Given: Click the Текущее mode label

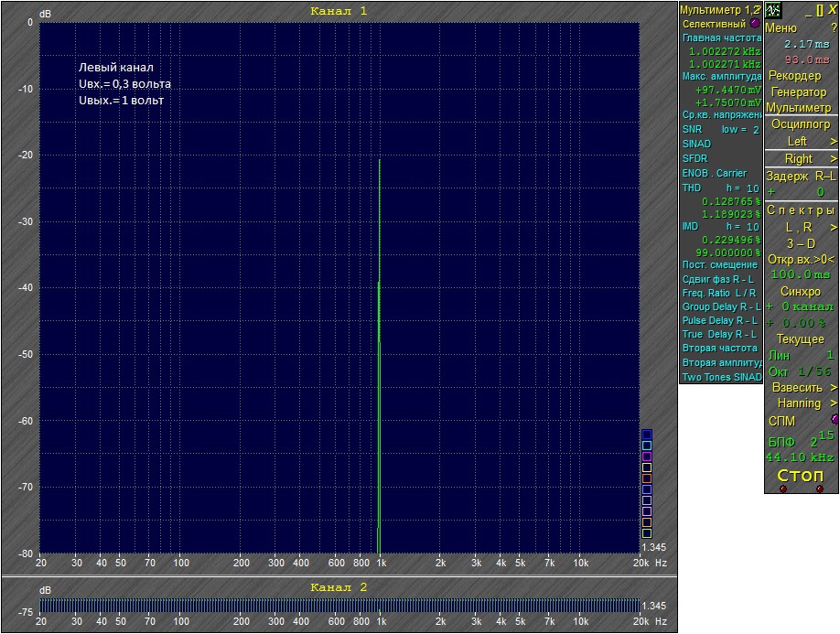Looking at the screenshot, I should pyautogui.click(x=801, y=339).
